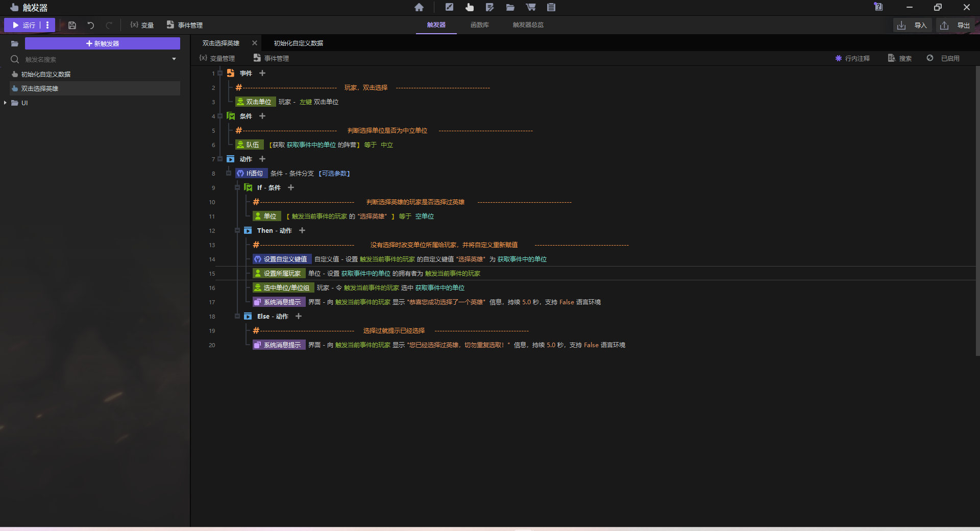Add condition with plus beside If - 条件
Image resolution: width=980 pixels, height=531 pixels.
[291, 187]
